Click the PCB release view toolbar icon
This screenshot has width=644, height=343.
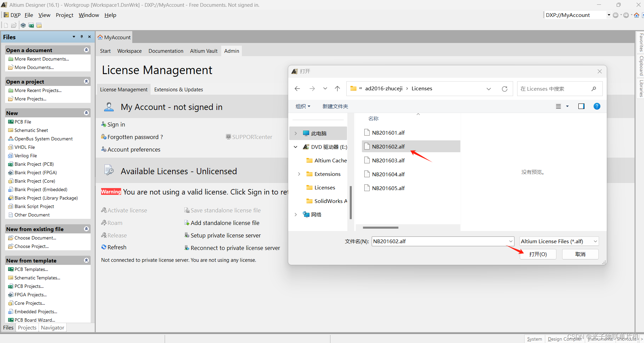(x=31, y=25)
